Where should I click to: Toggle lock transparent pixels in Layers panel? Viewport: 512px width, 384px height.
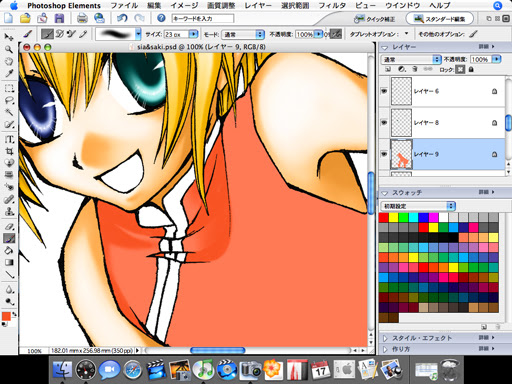[460, 70]
